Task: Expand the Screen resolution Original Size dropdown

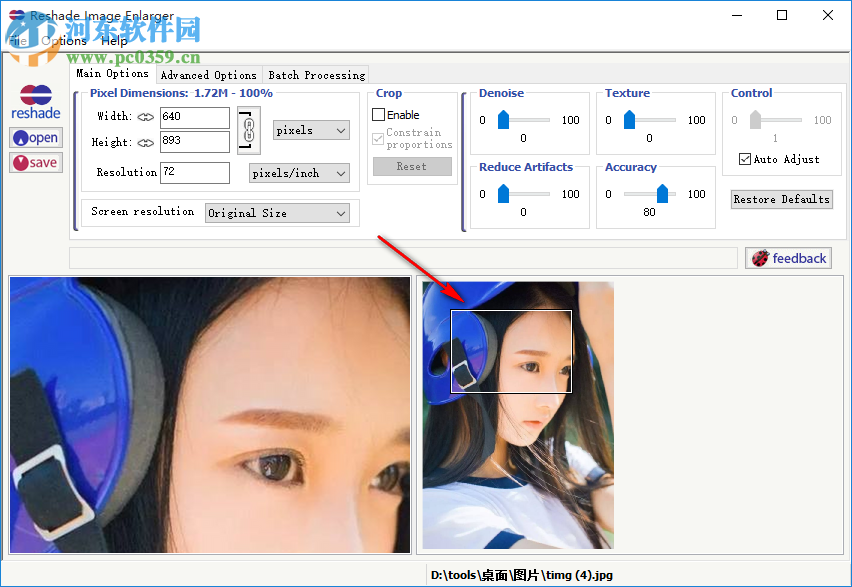Action: pyautogui.click(x=278, y=212)
